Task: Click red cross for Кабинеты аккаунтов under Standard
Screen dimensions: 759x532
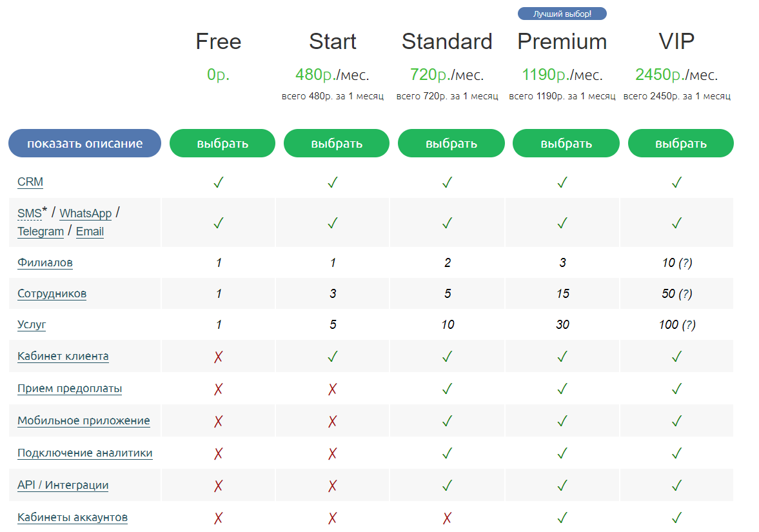Action: (x=447, y=518)
